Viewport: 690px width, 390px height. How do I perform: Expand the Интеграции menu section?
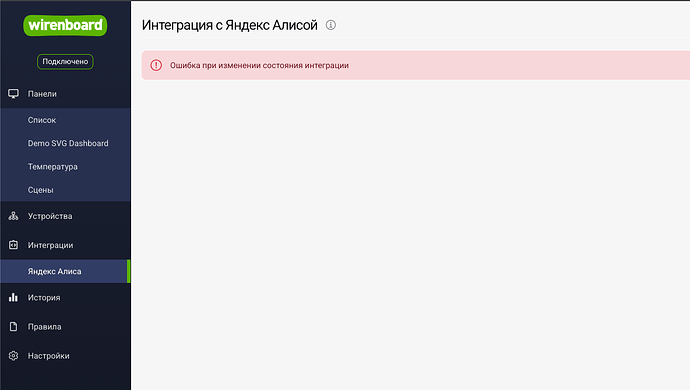coord(65,245)
